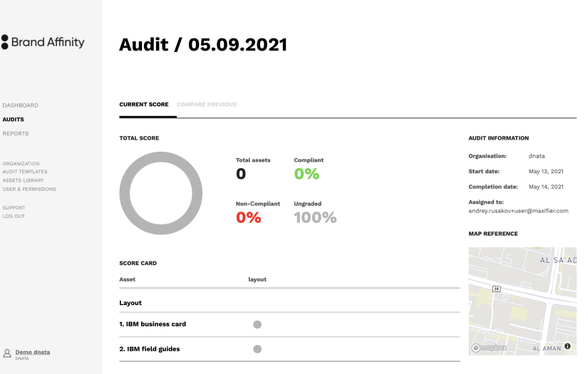Image resolution: width=588 pixels, height=374 pixels.
Task: Click the assigned email andrey.rusakov+user@maxifier.com
Action: click(x=518, y=211)
